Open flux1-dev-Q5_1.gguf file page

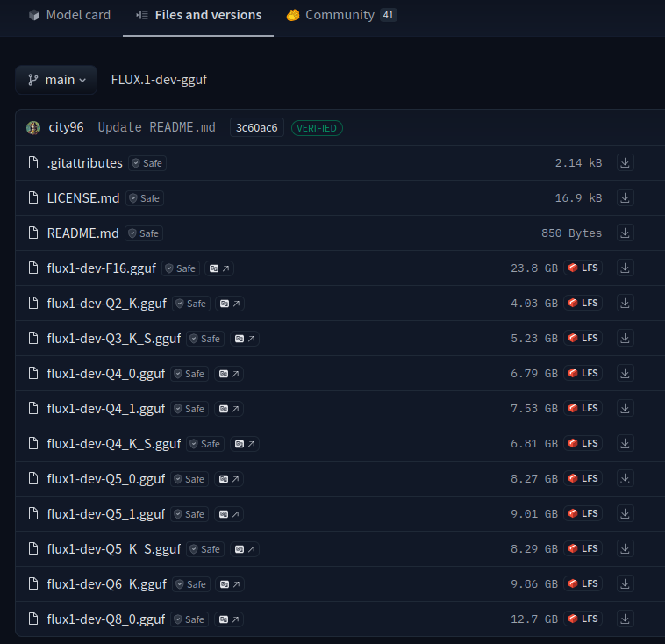[x=106, y=514]
